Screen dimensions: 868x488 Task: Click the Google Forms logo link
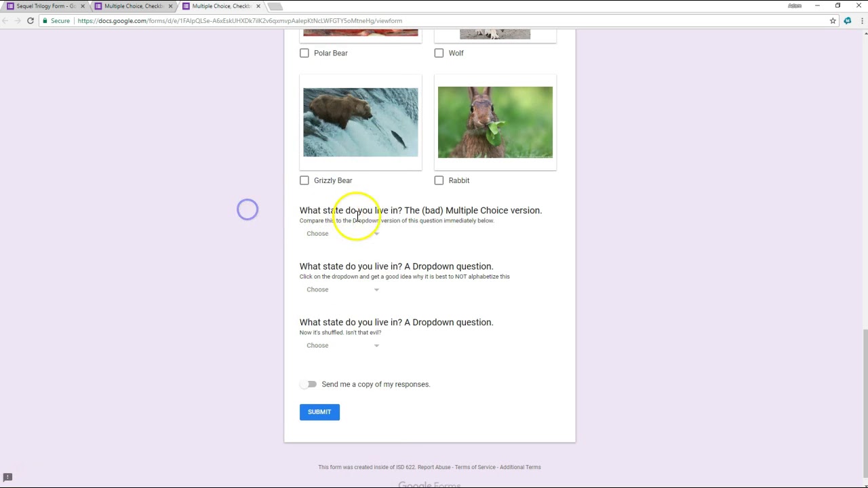tap(429, 485)
